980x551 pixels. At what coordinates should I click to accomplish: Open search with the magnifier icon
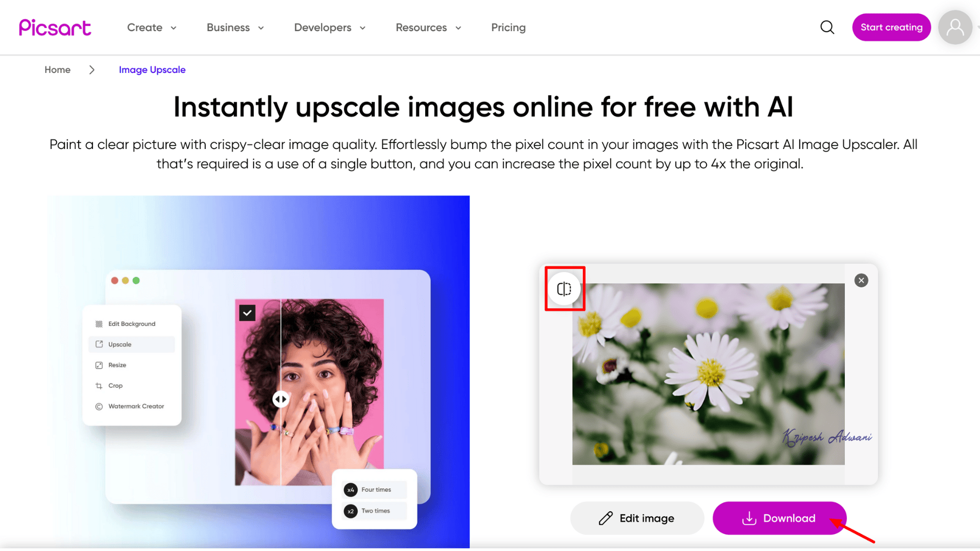(x=827, y=28)
